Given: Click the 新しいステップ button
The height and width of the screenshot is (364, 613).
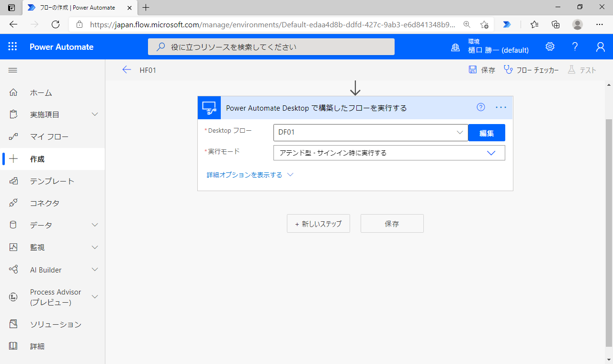Looking at the screenshot, I should 318,224.
